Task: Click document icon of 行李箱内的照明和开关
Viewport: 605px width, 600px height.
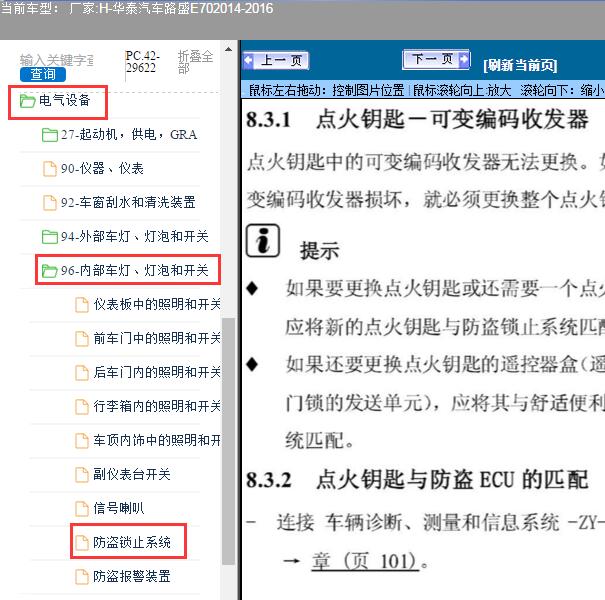Action: click(81, 407)
